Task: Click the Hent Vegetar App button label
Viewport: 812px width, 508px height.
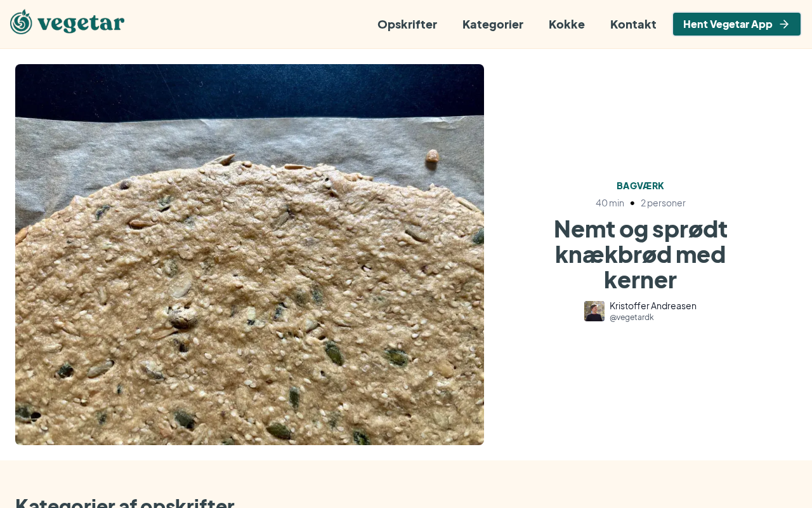Action: pos(728,24)
